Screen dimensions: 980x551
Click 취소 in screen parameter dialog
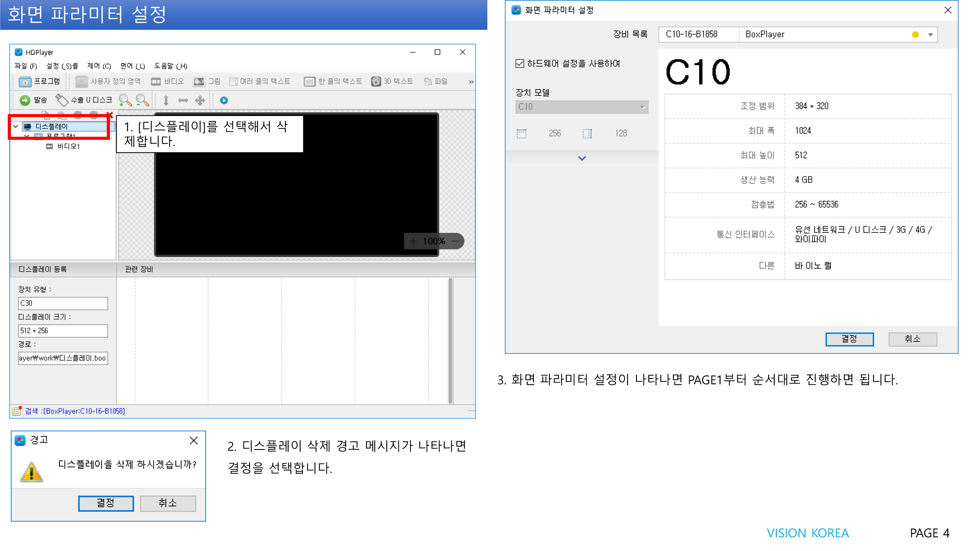coord(913,339)
